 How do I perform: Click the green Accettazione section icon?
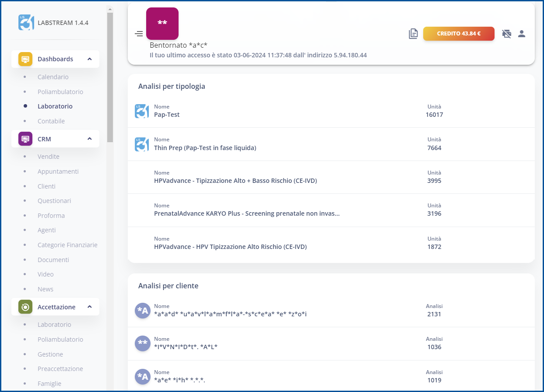click(x=25, y=307)
